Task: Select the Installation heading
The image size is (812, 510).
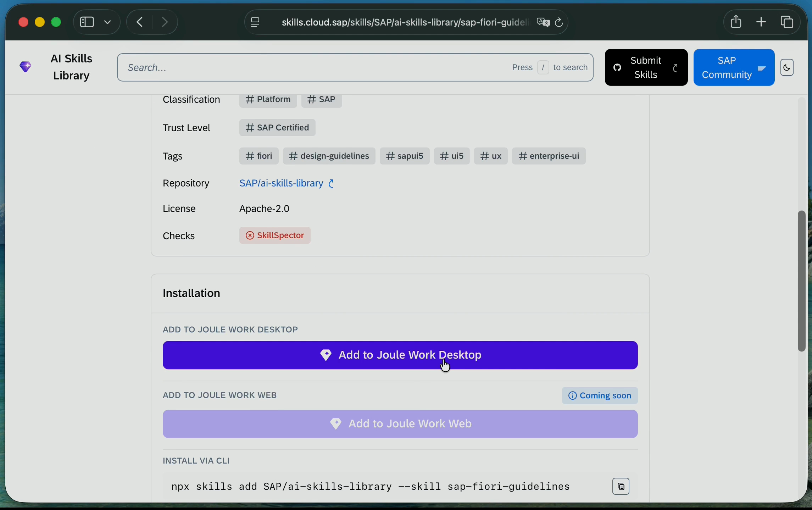Action: coord(191,293)
